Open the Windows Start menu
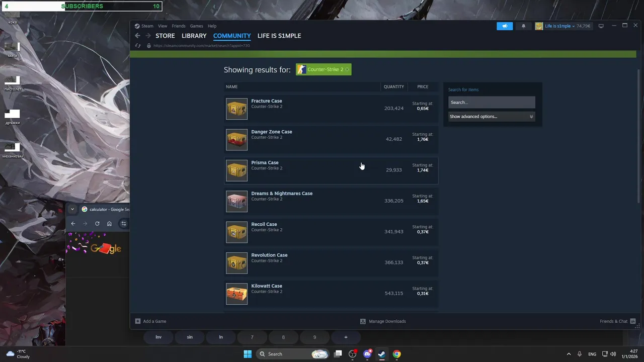The width and height of the screenshot is (644, 362). pos(248,354)
